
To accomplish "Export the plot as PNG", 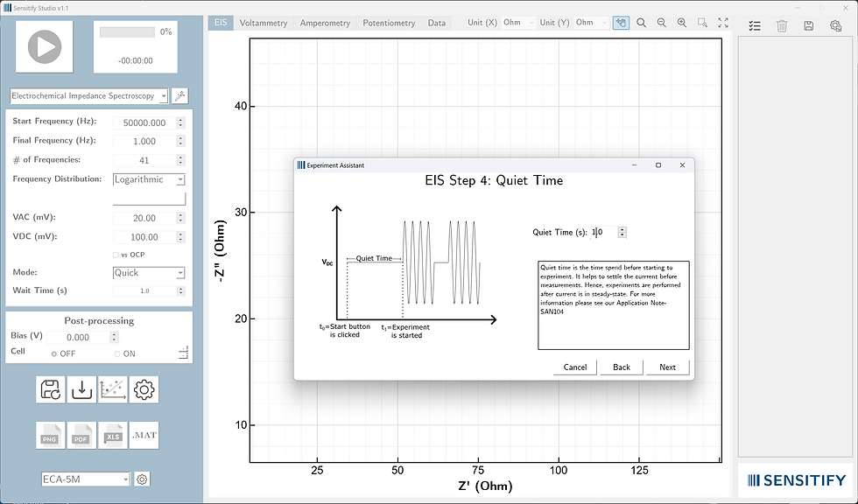I will [51, 435].
